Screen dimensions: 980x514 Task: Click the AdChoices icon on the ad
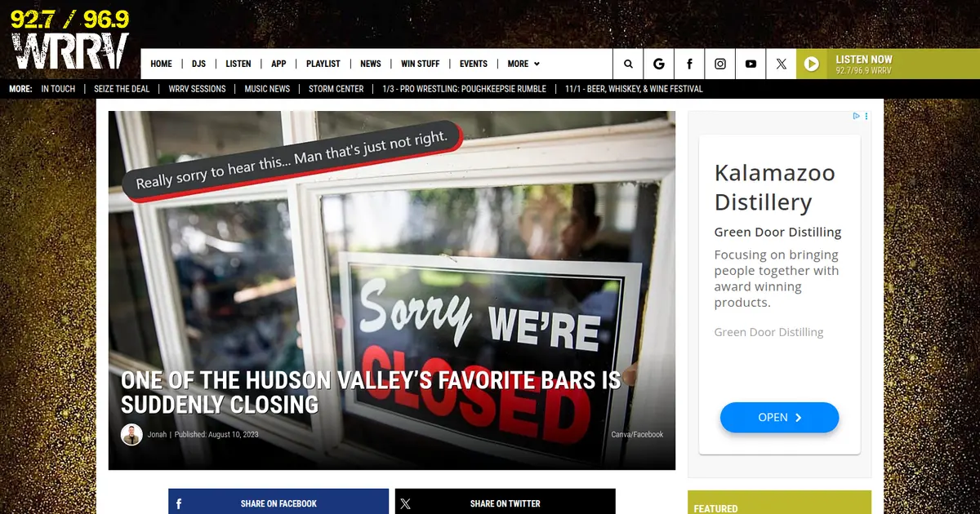point(861,117)
